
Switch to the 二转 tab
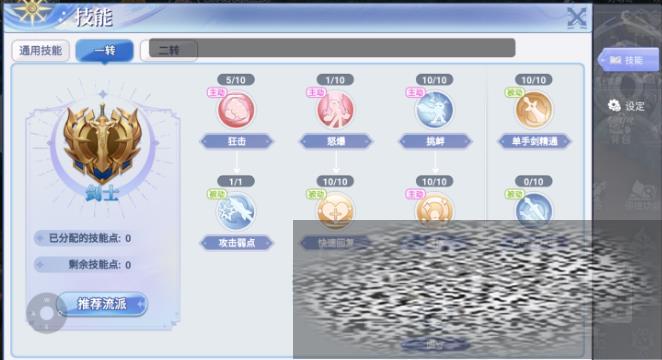click(x=169, y=51)
